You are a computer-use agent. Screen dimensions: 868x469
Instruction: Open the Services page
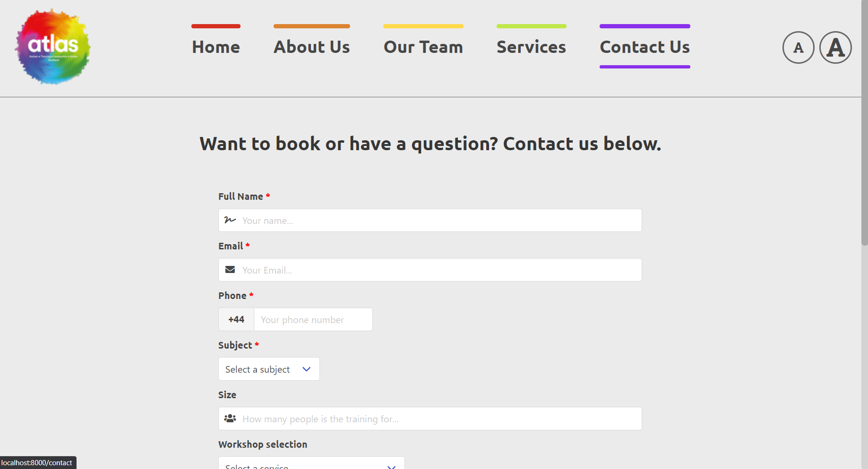[532, 47]
